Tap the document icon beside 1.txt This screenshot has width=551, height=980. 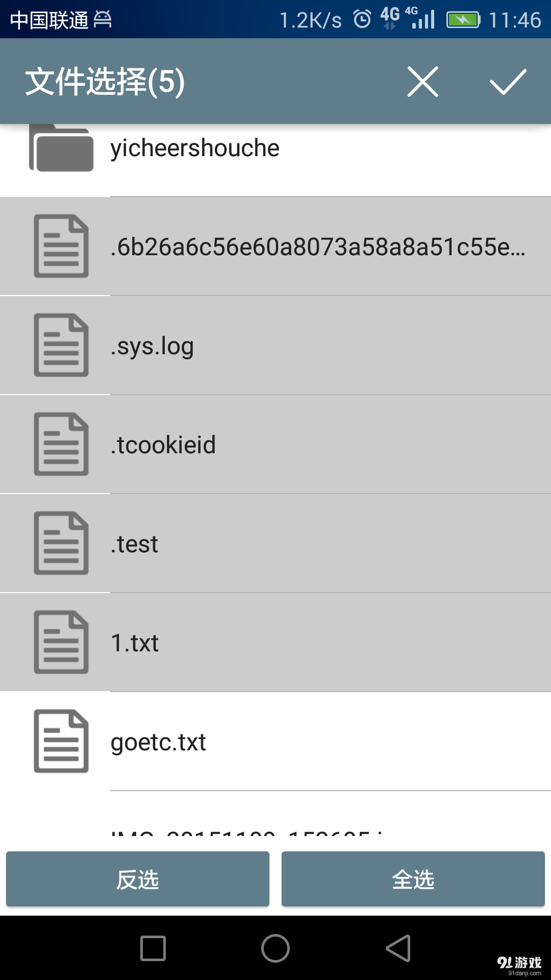coord(61,642)
